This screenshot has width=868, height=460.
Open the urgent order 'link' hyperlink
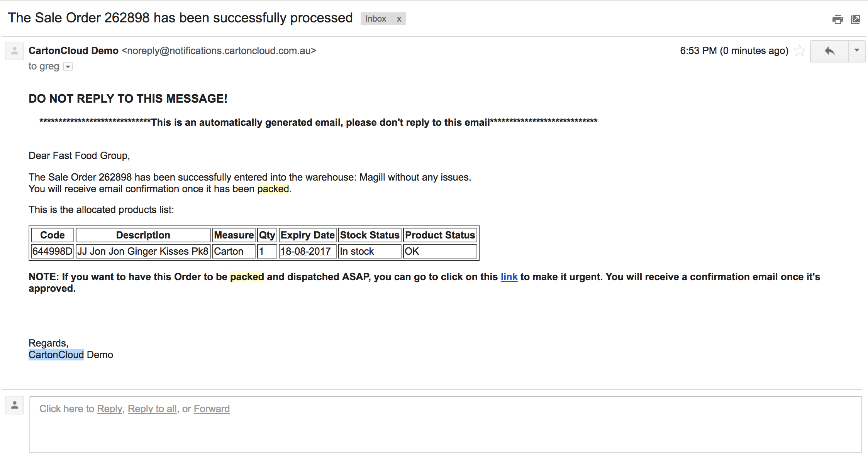click(509, 277)
